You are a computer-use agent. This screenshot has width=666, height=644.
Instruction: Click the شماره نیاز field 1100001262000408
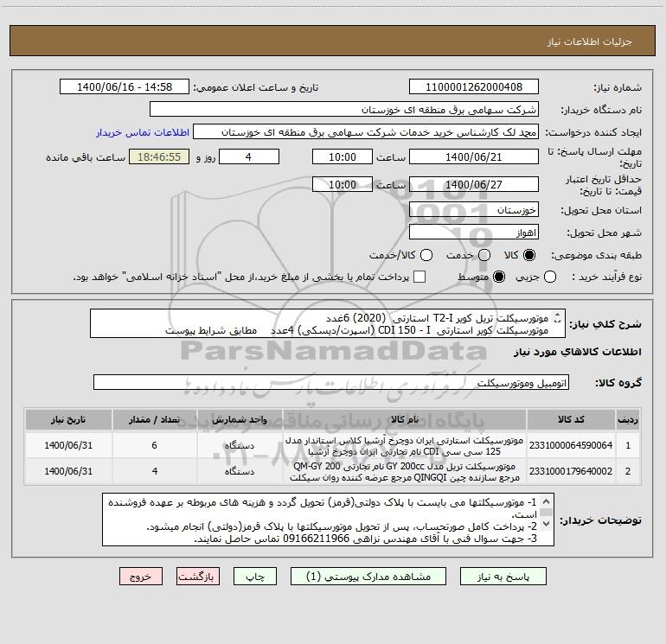[x=474, y=86]
